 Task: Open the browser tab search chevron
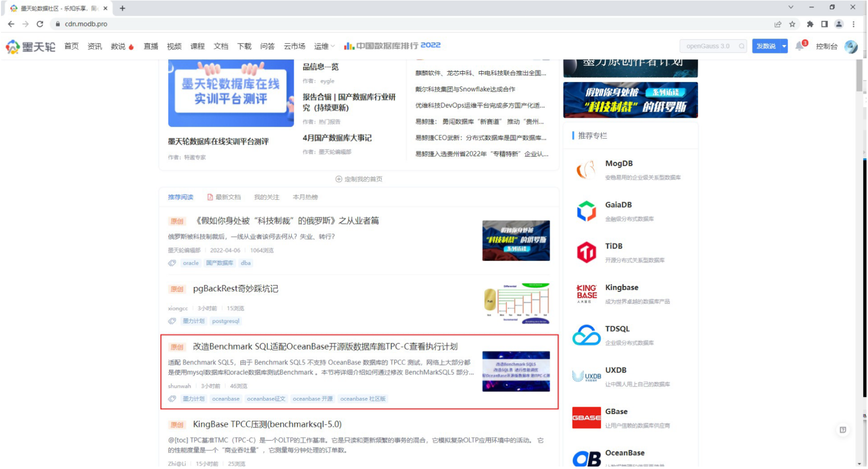tap(791, 7)
